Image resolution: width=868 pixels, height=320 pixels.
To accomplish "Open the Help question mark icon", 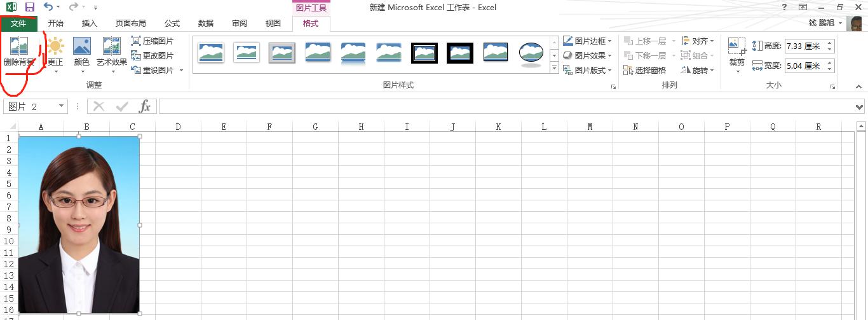I will click(785, 7).
